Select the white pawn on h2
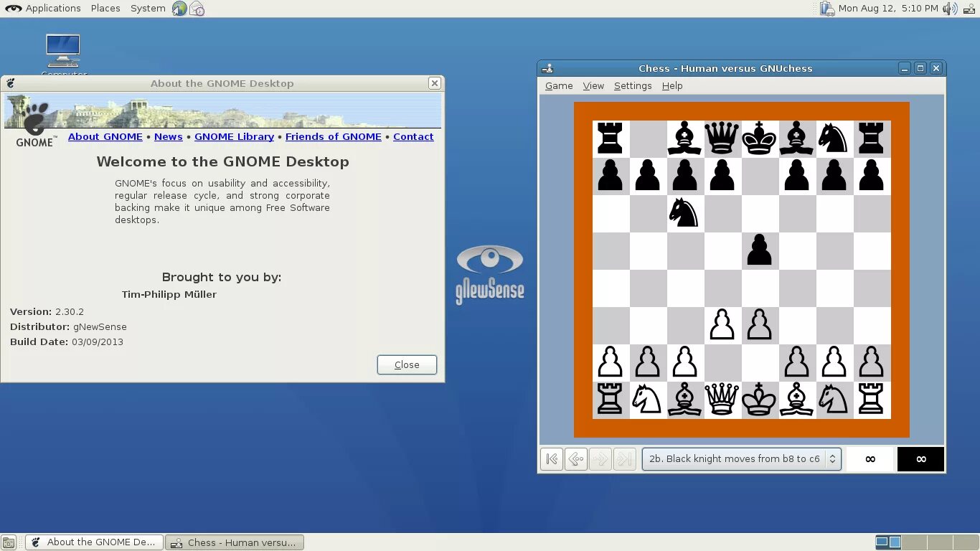 click(x=872, y=362)
